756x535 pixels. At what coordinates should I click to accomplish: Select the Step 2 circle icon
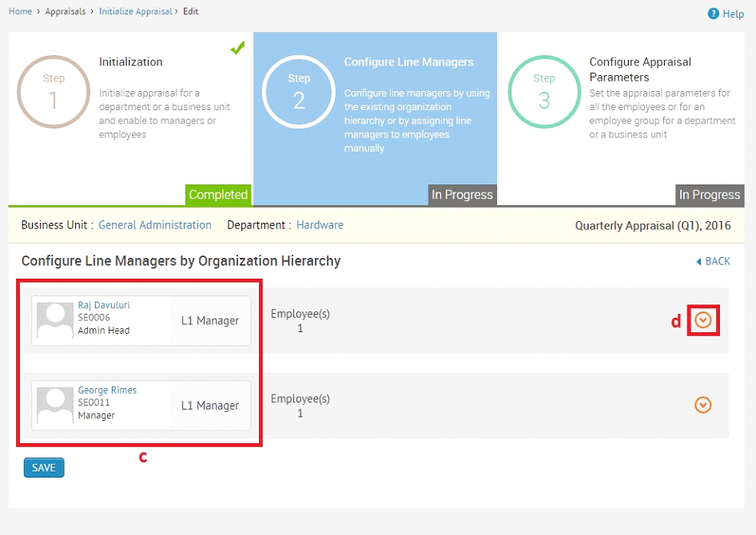(299, 92)
